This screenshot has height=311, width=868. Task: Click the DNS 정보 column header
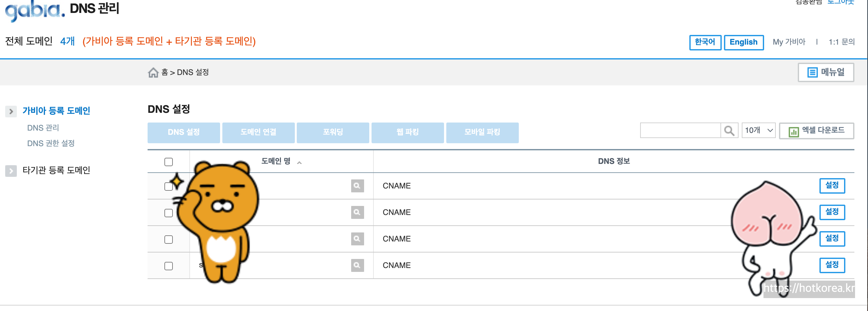point(614,161)
